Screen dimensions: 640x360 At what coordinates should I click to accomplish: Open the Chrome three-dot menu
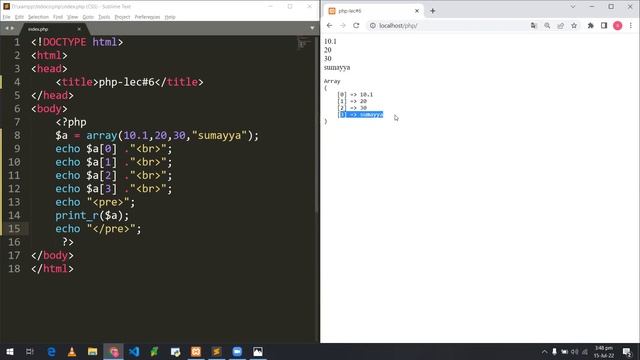pyautogui.click(x=631, y=25)
